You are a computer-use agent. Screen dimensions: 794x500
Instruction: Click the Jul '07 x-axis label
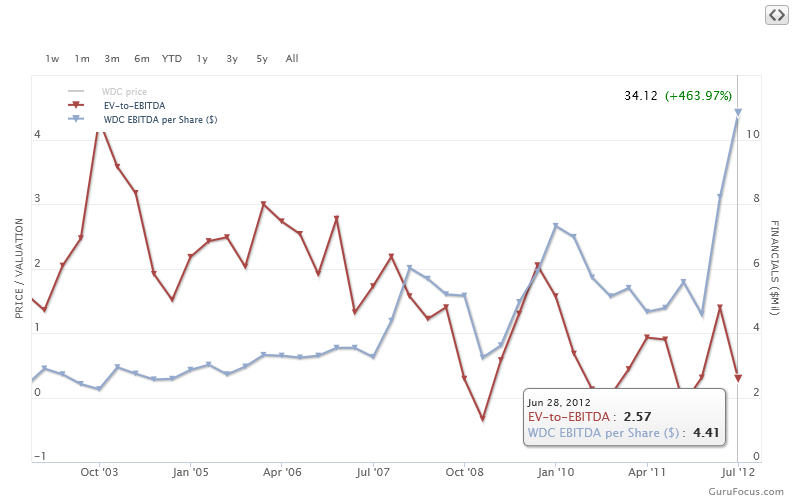[x=373, y=472]
